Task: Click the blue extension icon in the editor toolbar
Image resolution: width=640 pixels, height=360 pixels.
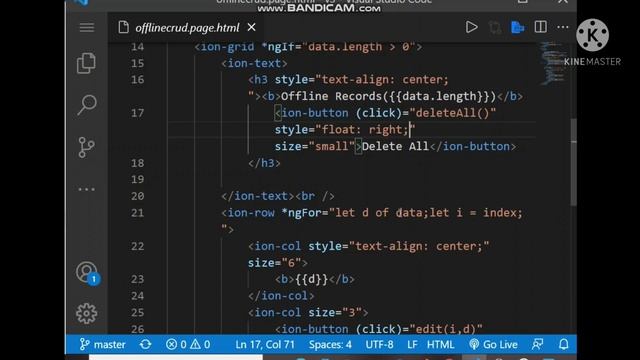Action: 518,27
